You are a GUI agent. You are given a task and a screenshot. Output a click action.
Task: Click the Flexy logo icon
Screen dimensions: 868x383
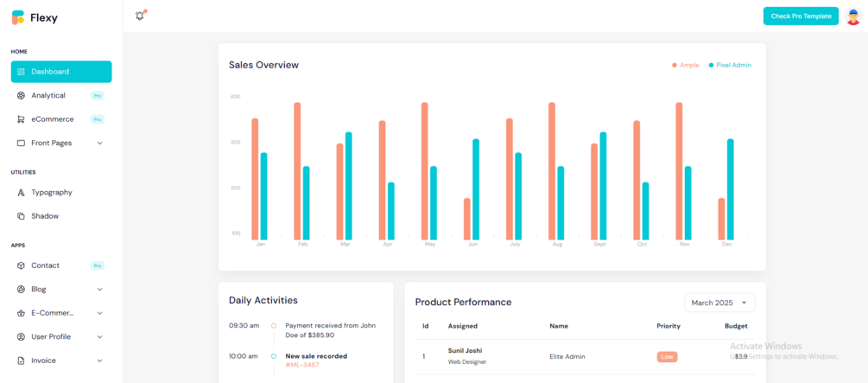[18, 18]
